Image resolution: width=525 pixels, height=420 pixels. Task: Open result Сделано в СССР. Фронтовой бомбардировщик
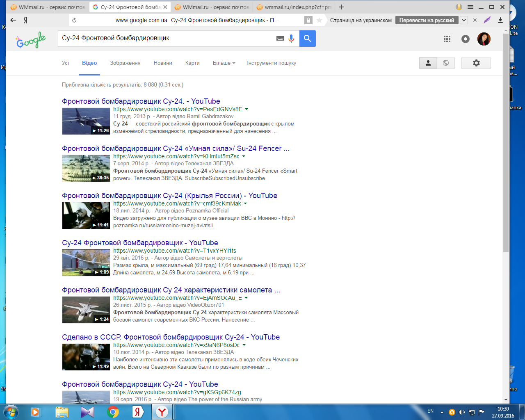pos(171,337)
